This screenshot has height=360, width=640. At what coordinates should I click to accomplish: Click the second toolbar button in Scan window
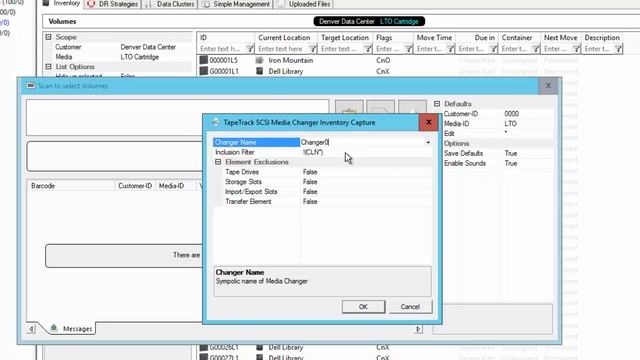[380, 108]
